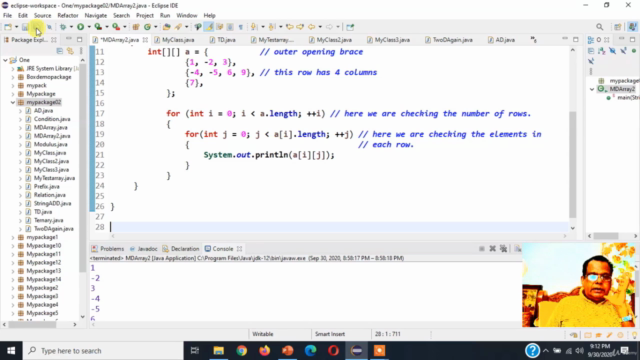Toggle Link with Editor in Package Explorer
The image size is (640, 360).
[x=70, y=51]
